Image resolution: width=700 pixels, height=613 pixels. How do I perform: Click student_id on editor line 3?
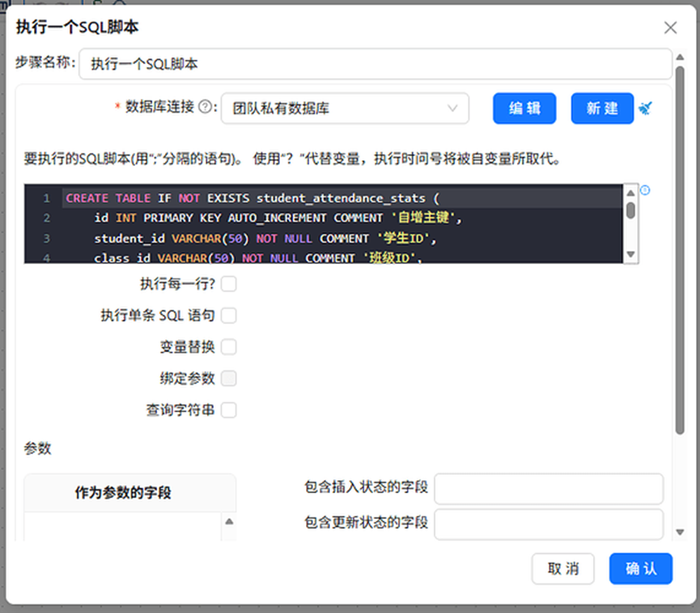click(x=129, y=239)
